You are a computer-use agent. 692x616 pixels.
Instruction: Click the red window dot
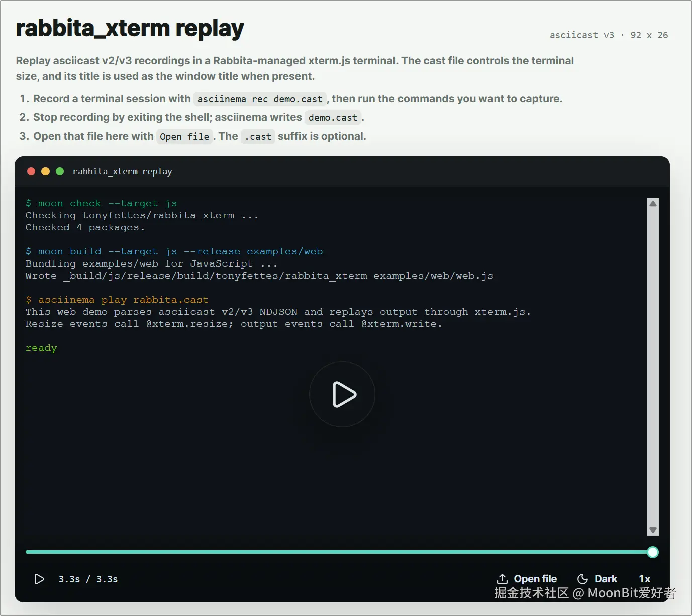[31, 171]
